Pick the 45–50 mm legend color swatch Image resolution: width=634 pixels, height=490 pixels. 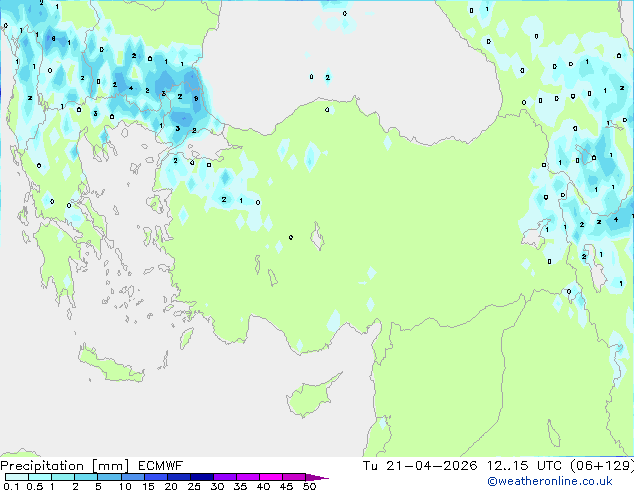click(294, 477)
